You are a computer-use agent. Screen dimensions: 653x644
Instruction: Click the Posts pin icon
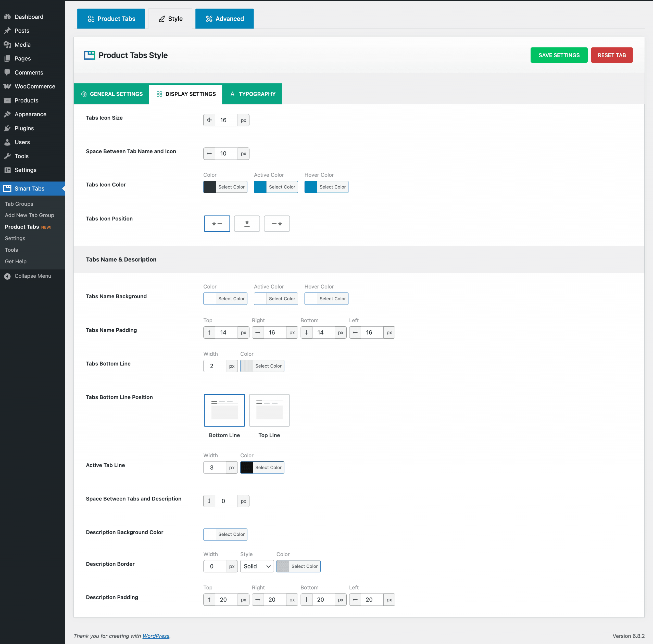[x=7, y=30]
